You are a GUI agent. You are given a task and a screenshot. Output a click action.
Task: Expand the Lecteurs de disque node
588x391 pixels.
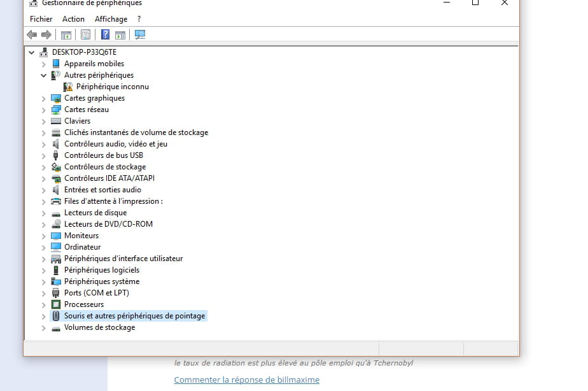[43, 213]
